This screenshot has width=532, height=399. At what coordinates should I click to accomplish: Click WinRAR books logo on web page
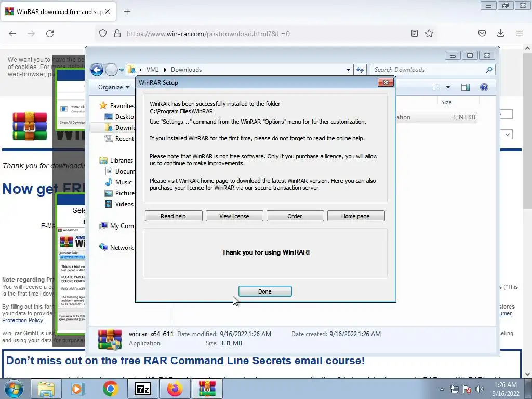point(30,126)
